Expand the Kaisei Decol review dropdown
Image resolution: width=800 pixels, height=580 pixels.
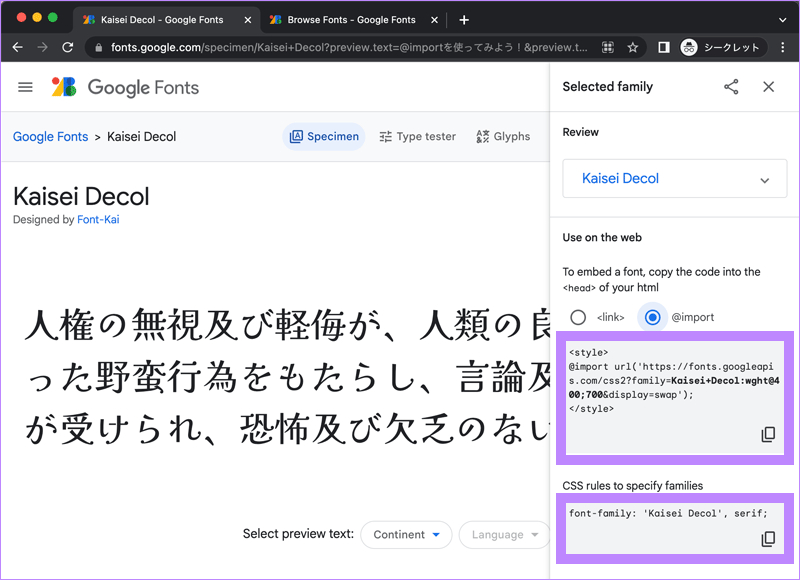pyautogui.click(x=674, y=179)
